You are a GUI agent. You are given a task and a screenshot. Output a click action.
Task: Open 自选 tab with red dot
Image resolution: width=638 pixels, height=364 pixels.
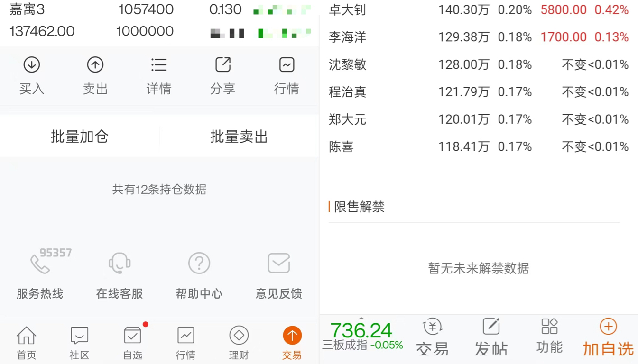tap(133, 342)
